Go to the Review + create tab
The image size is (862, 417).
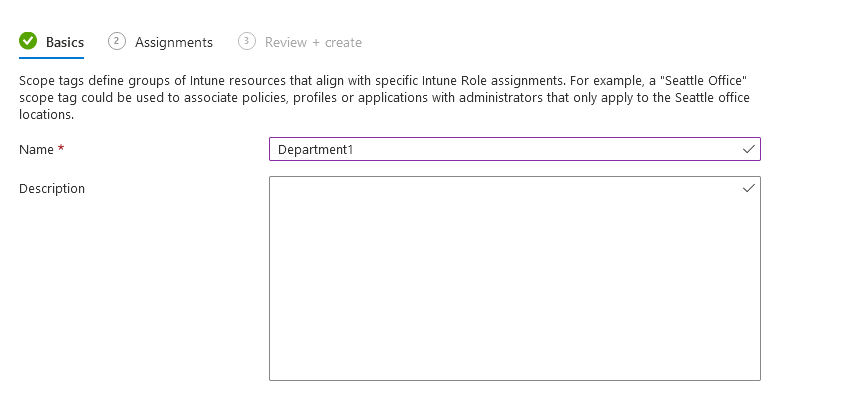coord(300,42)
